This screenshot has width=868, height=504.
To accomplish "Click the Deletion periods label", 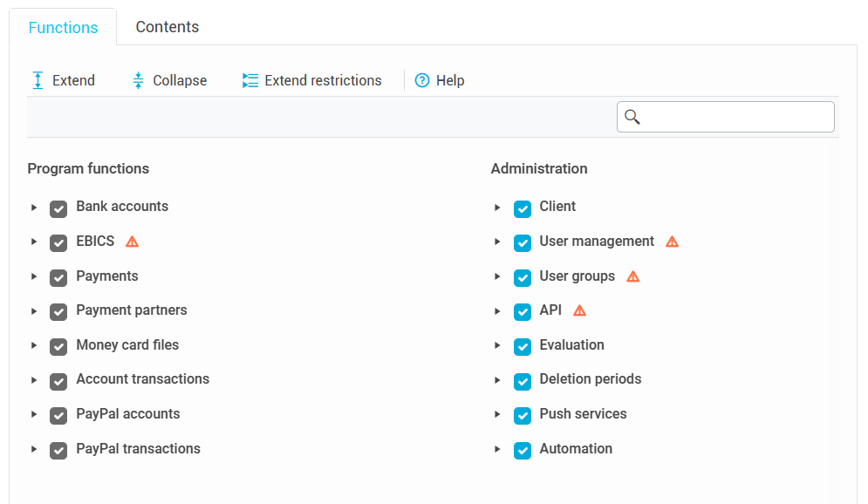I will point(590,379).
